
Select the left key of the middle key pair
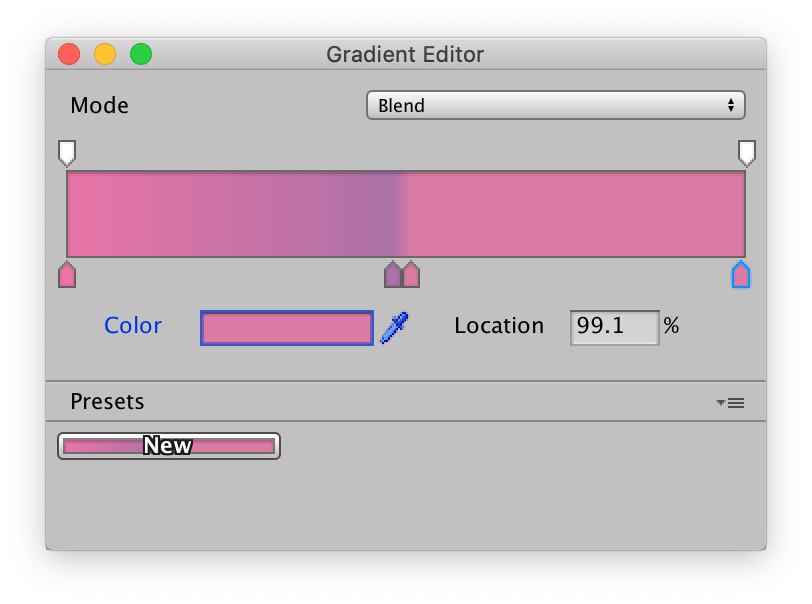390,274
